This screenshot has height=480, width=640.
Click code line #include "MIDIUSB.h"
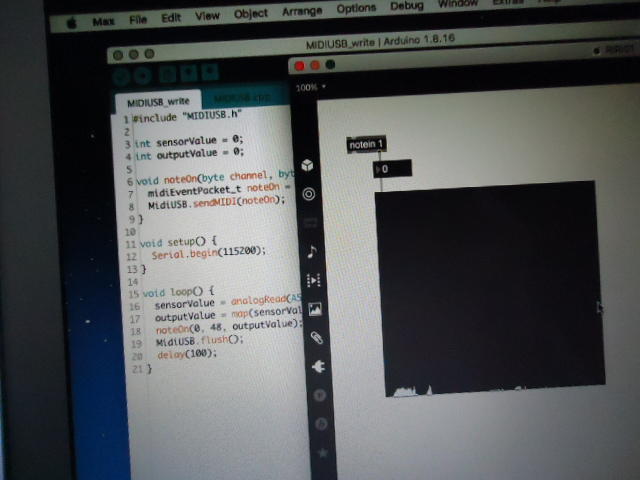click(x=187, y=116)
